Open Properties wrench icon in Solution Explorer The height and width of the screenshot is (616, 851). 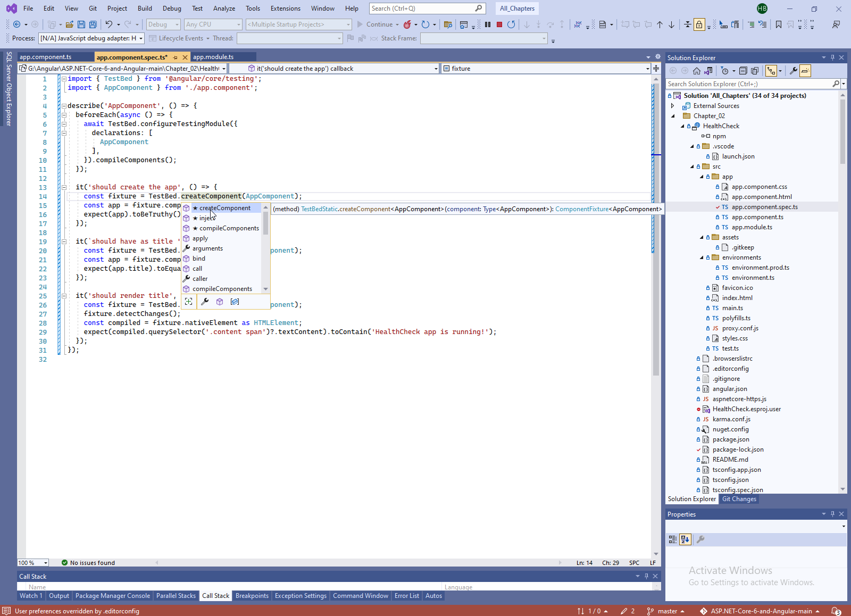(x=793, y=71)
